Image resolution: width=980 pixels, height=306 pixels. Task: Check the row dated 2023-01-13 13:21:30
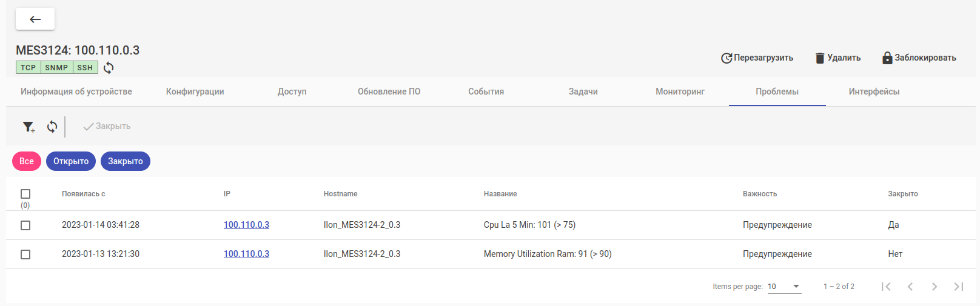pyautogui.click(x=25, y=254)
